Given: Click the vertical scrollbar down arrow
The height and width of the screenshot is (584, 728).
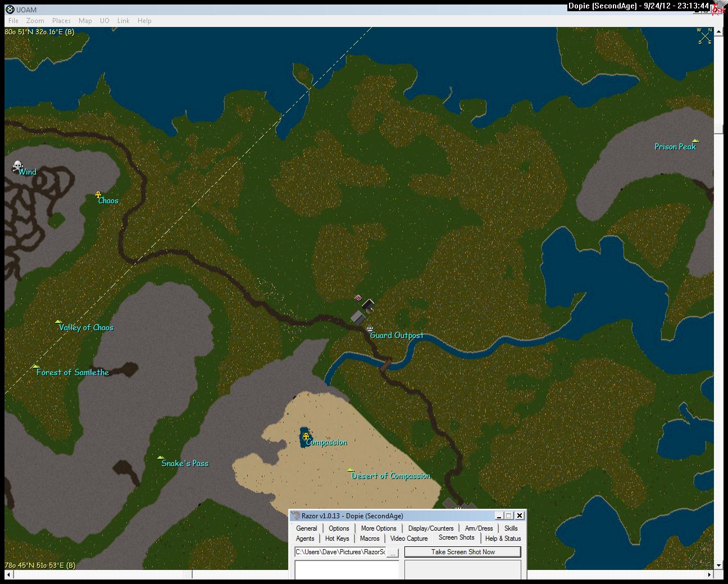Looking at the screenshot, I should coord(718,565).
